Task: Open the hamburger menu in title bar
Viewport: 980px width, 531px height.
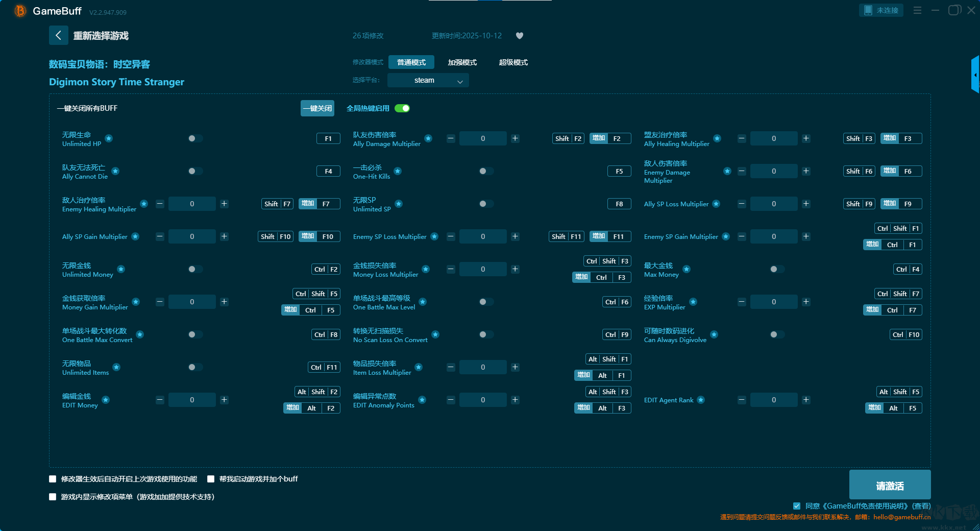Action: [x=917, y=10]
